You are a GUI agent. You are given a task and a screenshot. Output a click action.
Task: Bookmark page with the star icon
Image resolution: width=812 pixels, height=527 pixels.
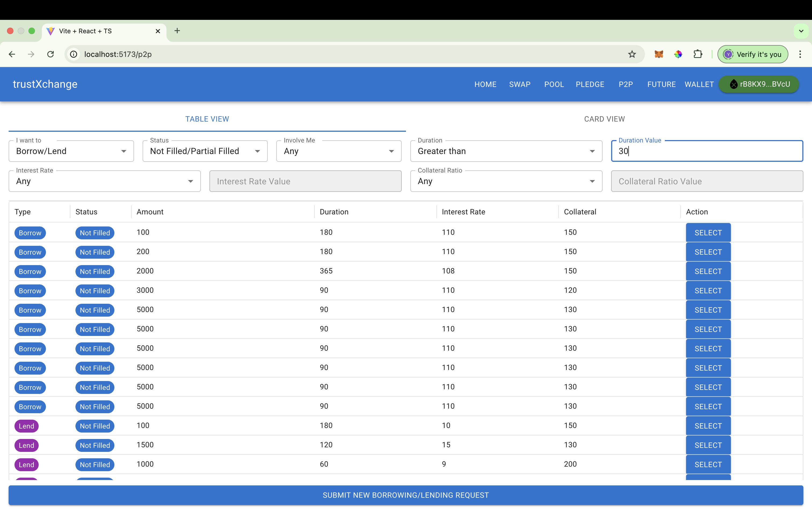(632, 54)
